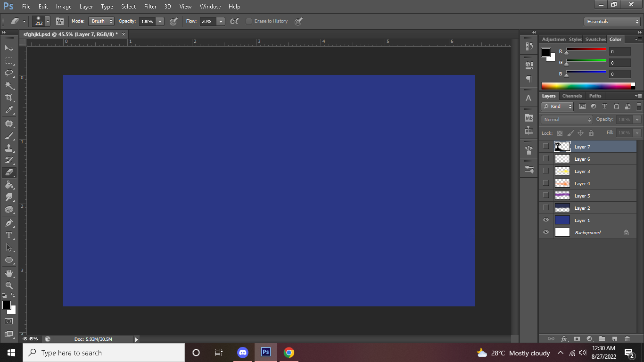Show Layer 6 via visibility box
The width and height of the screenshot is (644, 362).
(x=546, y=158)
